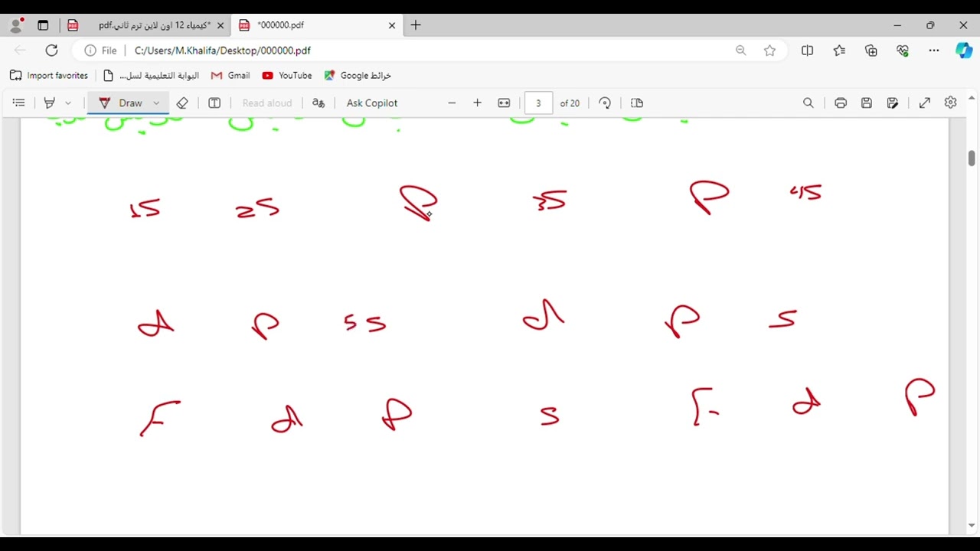Click the Read aloud button
980x551 pixels.
click(x=267, y=103)
